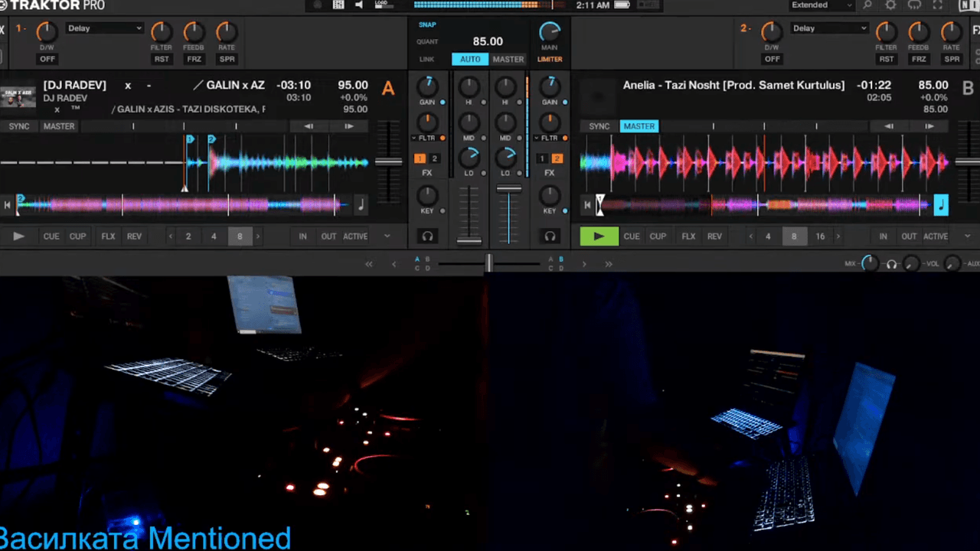Screen dimensions: 980x551
Task: Toggle MASTER on Deck A
Action: point(59,126)
